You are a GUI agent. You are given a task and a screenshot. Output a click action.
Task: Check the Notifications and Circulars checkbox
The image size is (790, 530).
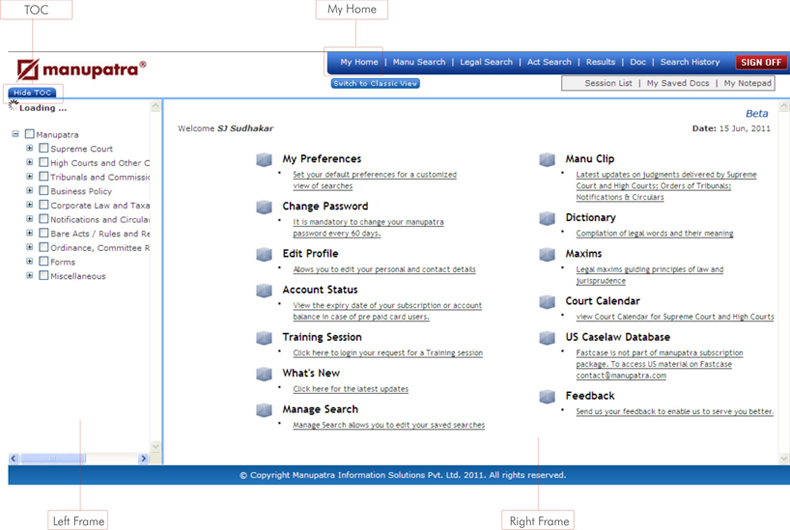[x=44, y=219]
